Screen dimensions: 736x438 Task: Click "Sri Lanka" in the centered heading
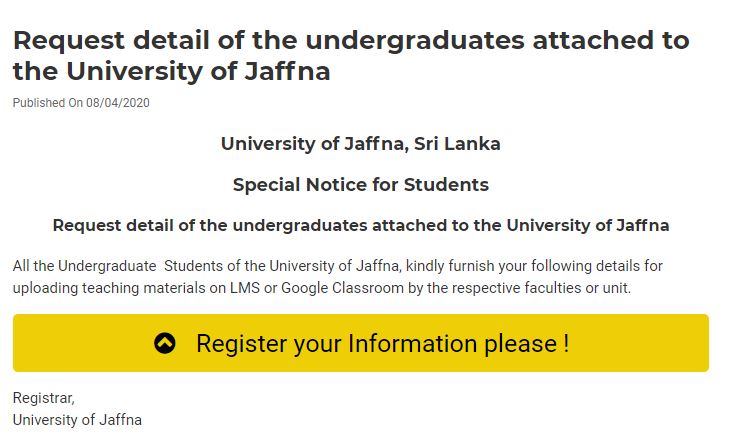pos(457,144)
